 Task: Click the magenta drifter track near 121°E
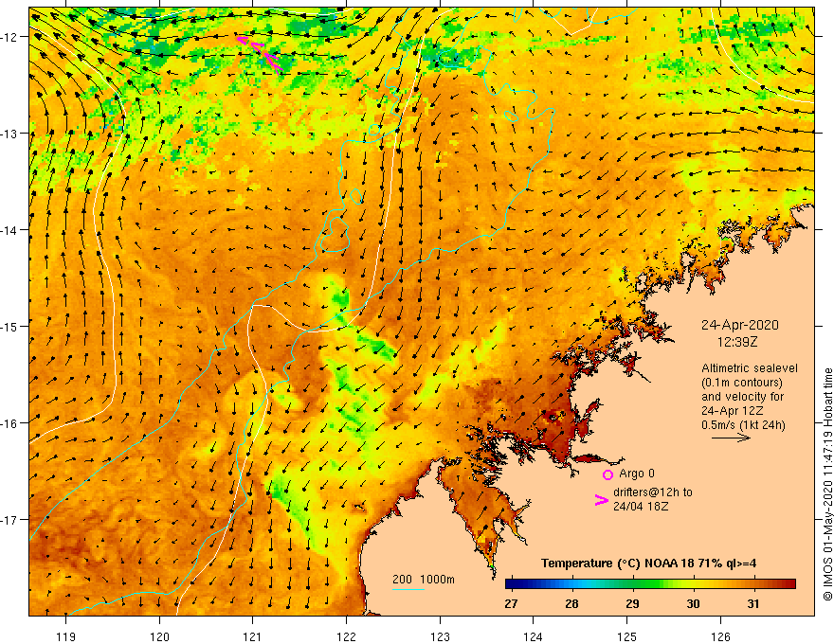(260, 53)
